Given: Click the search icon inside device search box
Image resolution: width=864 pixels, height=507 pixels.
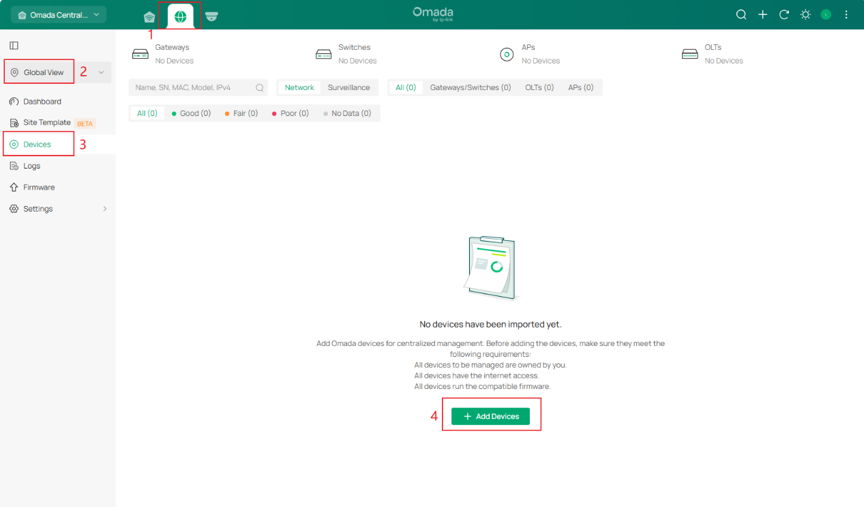Looking at the screenshot, I should [x=260, y=88].
